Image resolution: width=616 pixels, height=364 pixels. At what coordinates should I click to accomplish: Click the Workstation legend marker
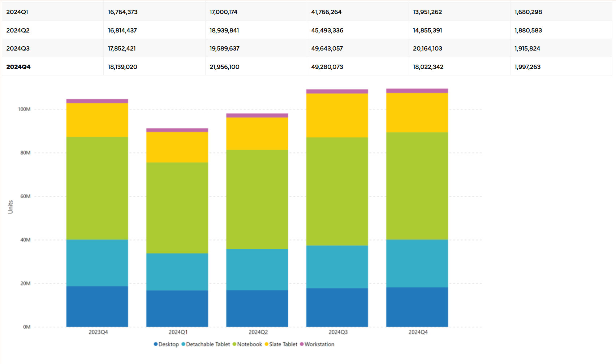pos(302,344)
